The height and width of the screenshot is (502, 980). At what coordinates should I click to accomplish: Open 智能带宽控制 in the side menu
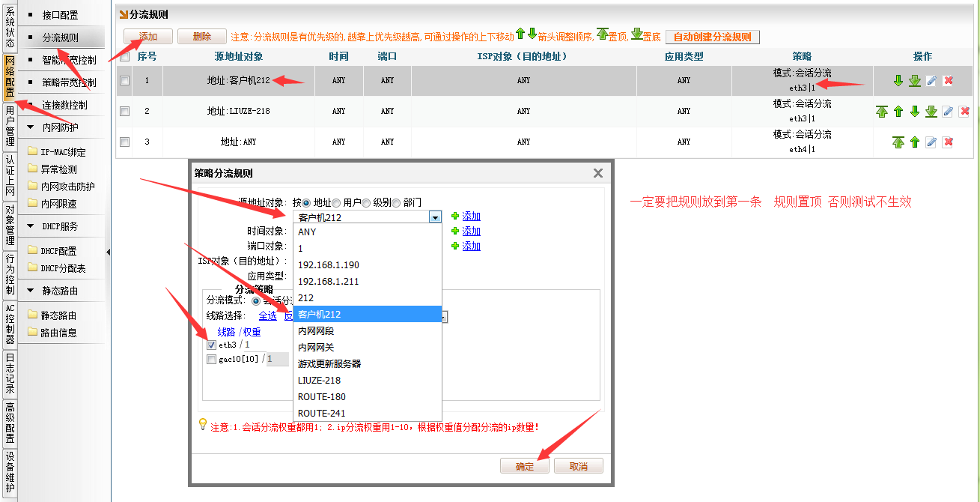point(69,60)
